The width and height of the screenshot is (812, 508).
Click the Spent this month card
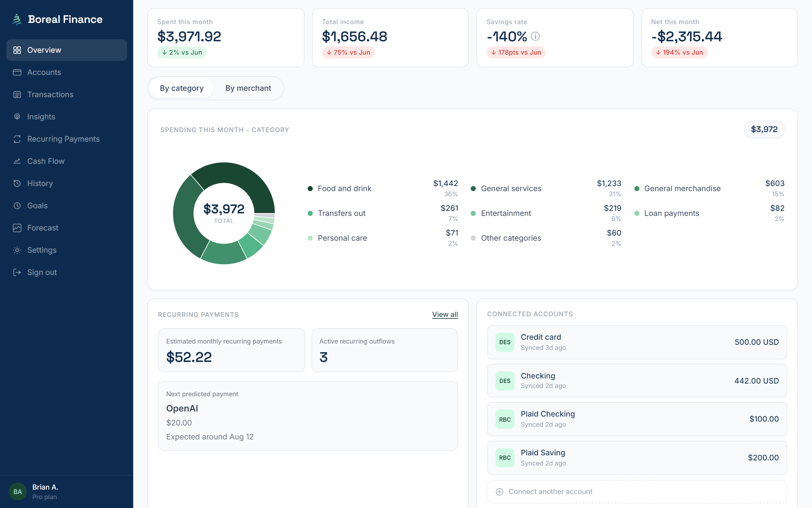click(226, 38)
